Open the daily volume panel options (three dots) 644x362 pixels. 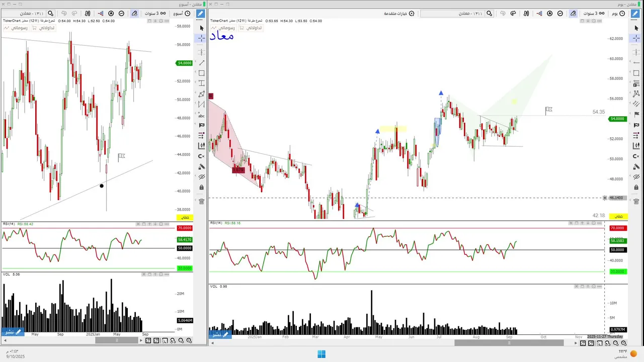point(599,286)
